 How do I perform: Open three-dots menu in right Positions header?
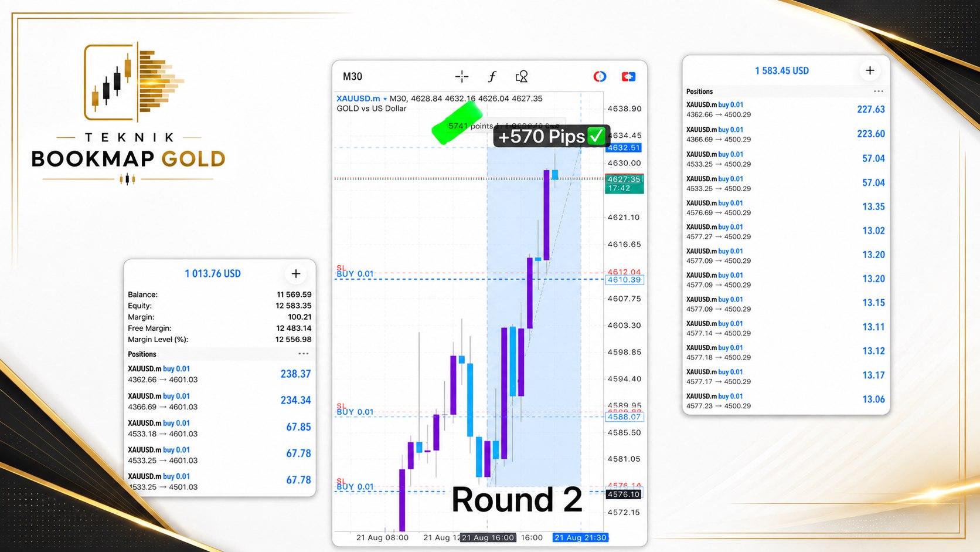[878, 92]
